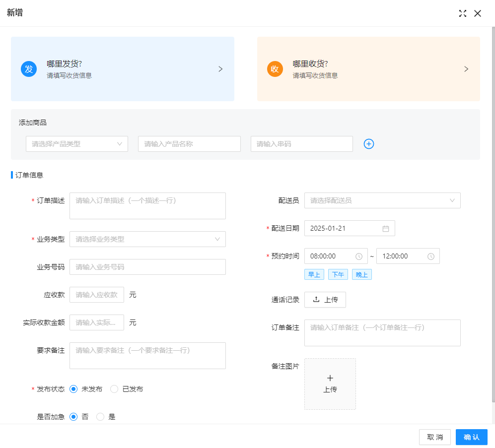Click the calendar icon in 配送日期

(x=386, y=228)
